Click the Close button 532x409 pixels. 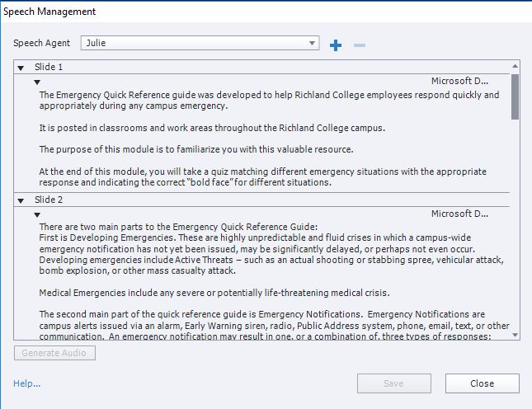(x=482, y=383)
